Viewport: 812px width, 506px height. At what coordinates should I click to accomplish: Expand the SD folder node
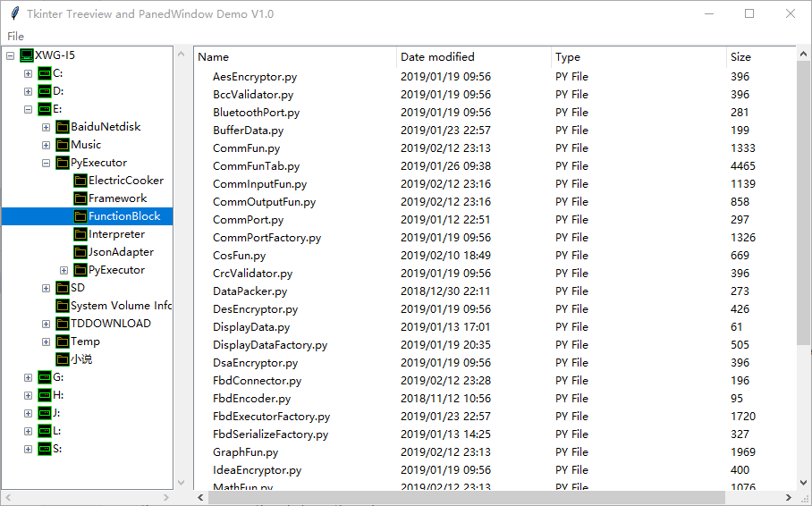coord(47,289)
